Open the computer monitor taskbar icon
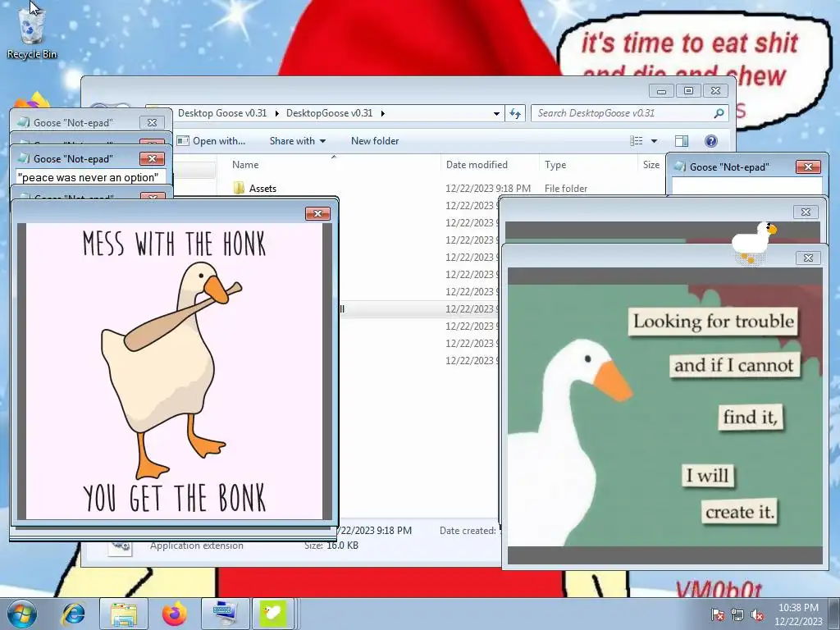The width and height of the screenshot is (840, 630). pyautogui.click(x=224, y=614)
